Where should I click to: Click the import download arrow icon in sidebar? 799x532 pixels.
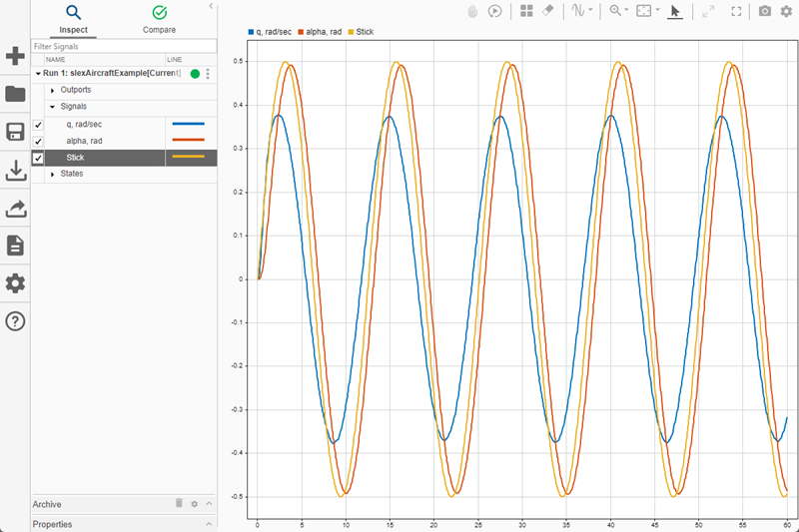tap(15, 171)
